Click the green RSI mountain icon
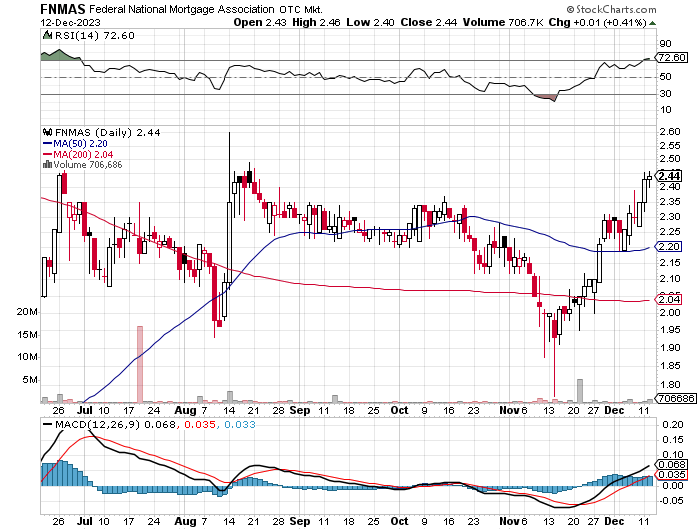This screenshot has width=700, height=530. pos(46,35)
